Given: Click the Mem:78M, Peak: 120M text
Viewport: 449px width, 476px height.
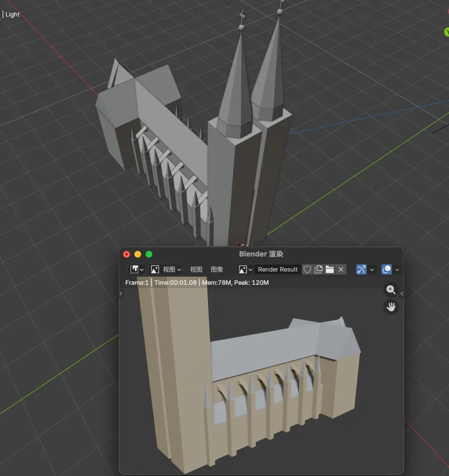Looking at the screenshot, I should [x=235, y=283].
